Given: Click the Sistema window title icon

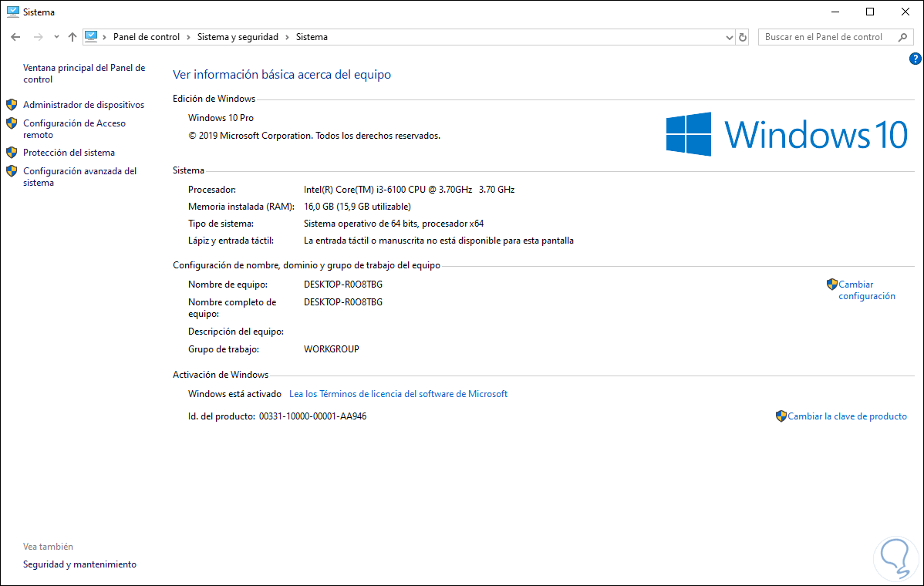Looking at the screenshot, I should 13,12.
